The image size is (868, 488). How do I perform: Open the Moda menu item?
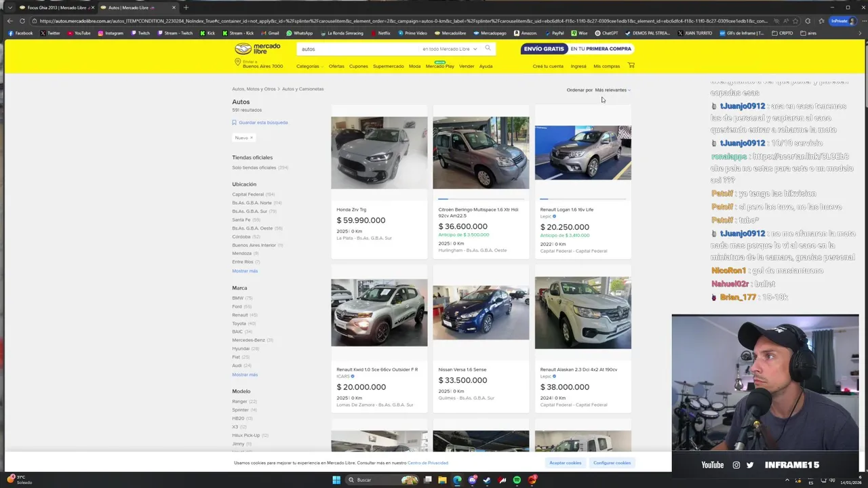click(x=414, y=66)
